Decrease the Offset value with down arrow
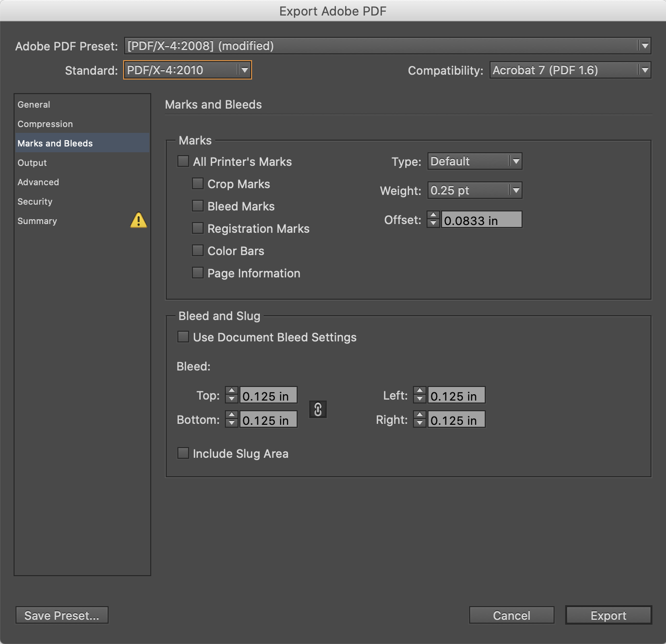666x644 pixels. (433, 224)
